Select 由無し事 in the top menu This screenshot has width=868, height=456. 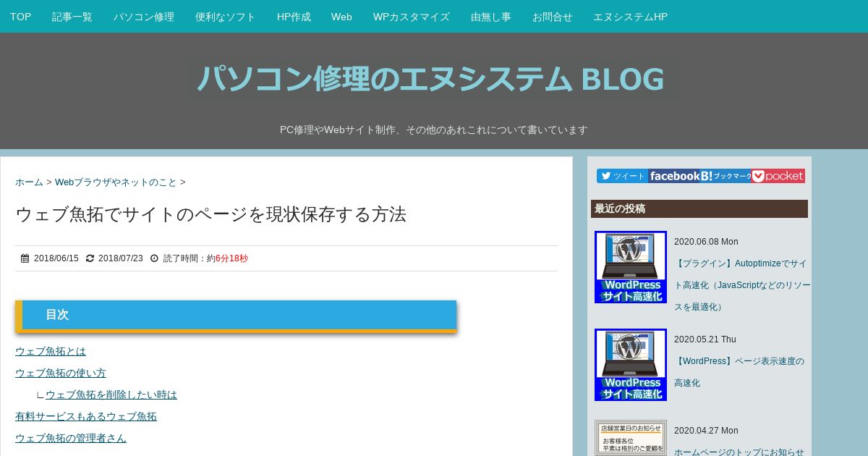(x=491, y=17)
